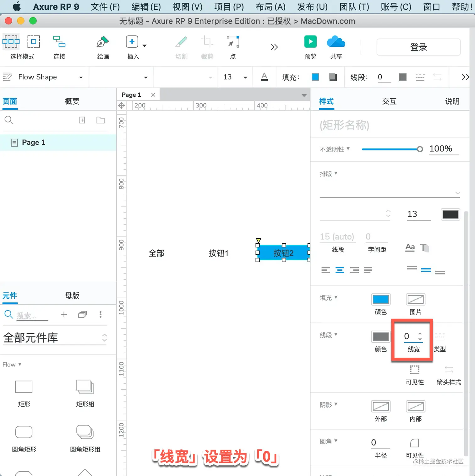The width and height of the screenshot is (475, 476).
Task: Click the library stack icon
Action: point(82,314)
